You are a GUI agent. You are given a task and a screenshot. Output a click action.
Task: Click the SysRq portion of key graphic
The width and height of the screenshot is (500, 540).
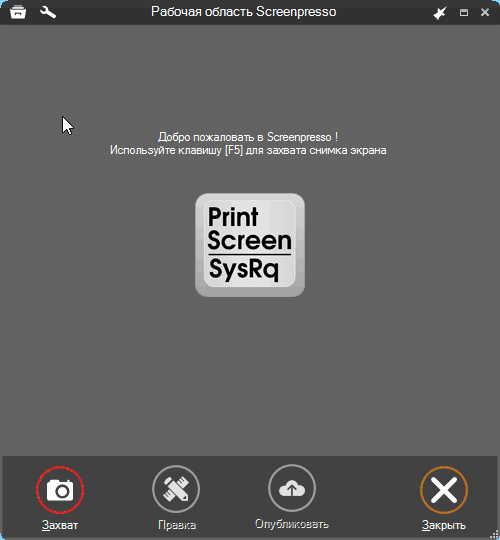click(243, 269)
